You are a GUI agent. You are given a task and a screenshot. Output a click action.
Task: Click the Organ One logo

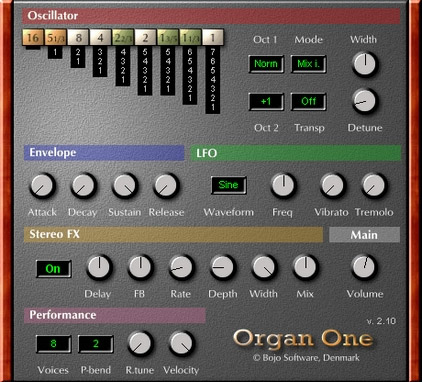point(303,338)
